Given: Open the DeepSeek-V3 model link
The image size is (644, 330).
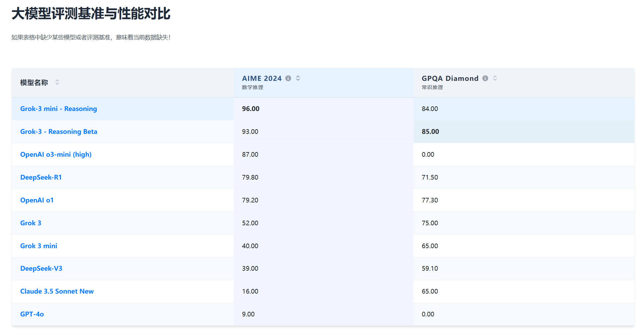Looking at the screenshot, I should [41, 268].
